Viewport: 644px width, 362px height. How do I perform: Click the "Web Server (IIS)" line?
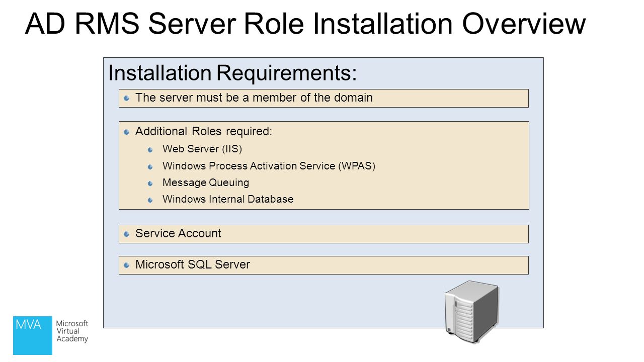202,149
